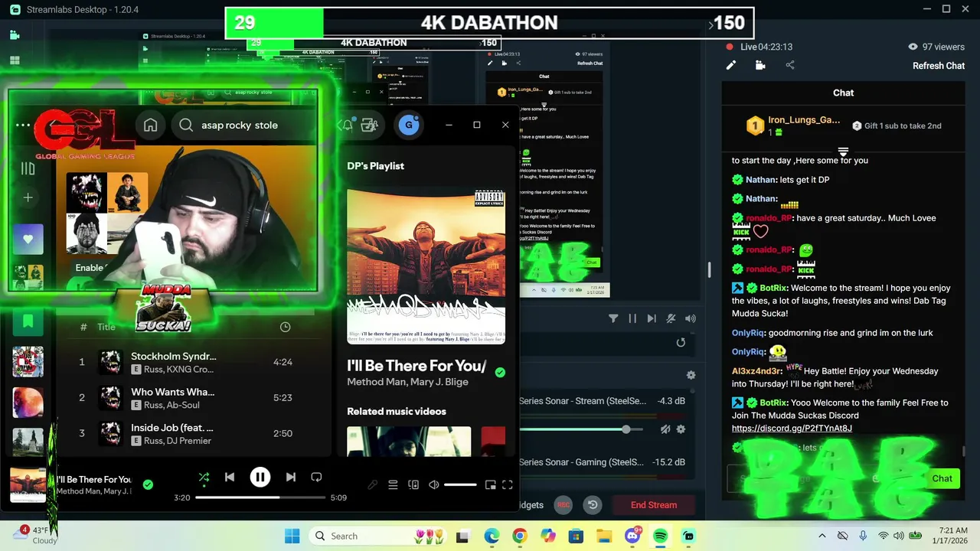980x551 pixels.
Task: Open the related music video thumbnail
Action: [x=409, y=442]
